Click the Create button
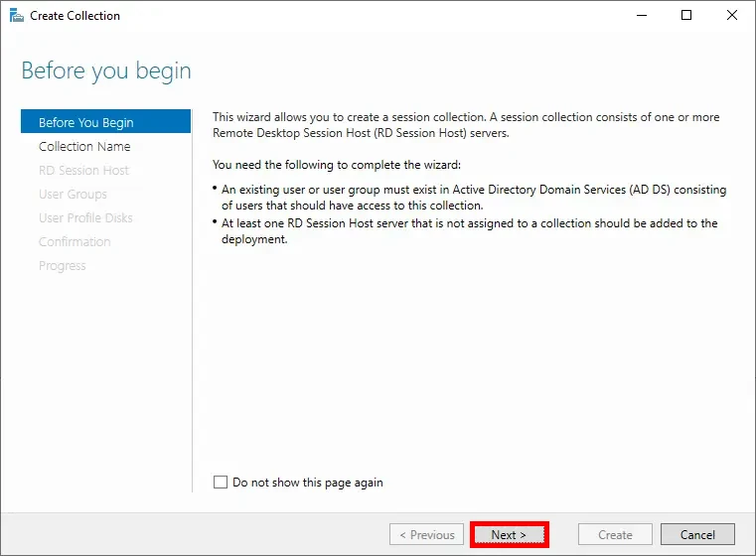The width and height of the screenshot is (756, 556). (x=615, y=535)
